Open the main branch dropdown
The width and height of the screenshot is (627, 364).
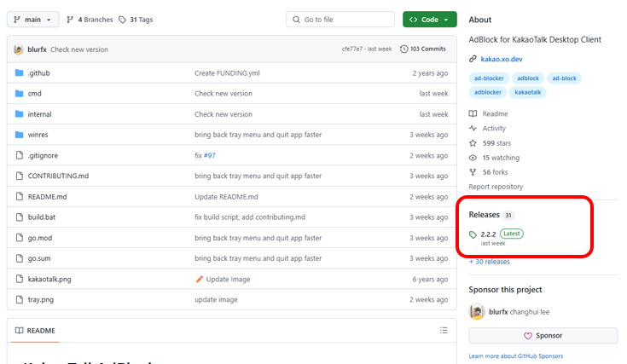[x=32, y=20]
